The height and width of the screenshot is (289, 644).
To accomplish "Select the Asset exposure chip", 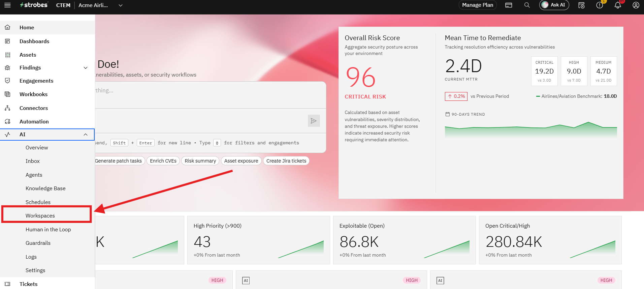I will click(x=241, y=161).
